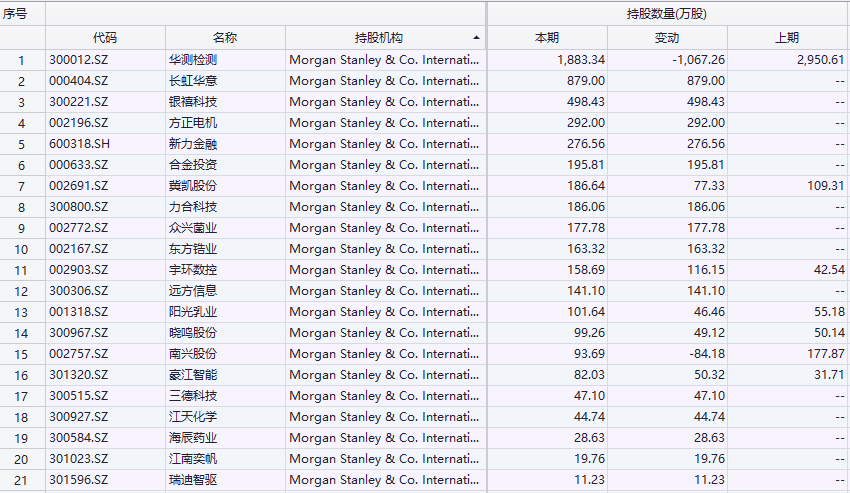Select the 远方信息 name cell
The width and height of the screenshot is (850, 493).
[x=193, y=291]
